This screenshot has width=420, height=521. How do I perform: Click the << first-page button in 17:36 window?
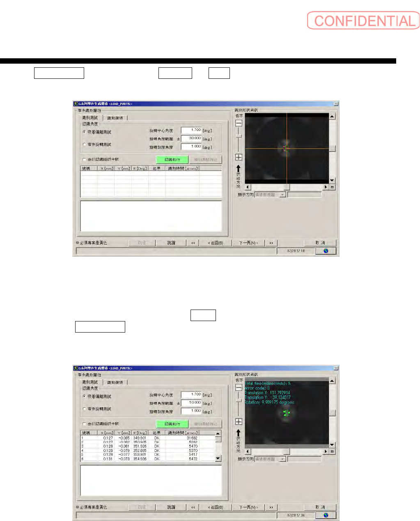(193, 507)
